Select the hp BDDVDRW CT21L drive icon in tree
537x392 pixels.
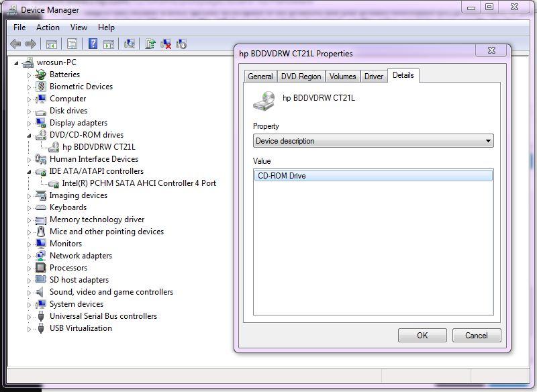(x=54, y=147)
